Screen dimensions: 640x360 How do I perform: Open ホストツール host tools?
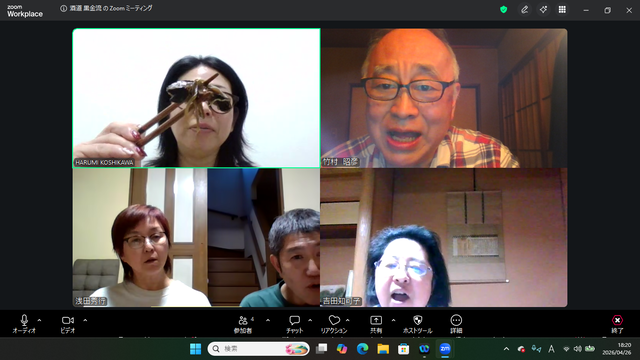pyautogui.click(x=418, y=324)
